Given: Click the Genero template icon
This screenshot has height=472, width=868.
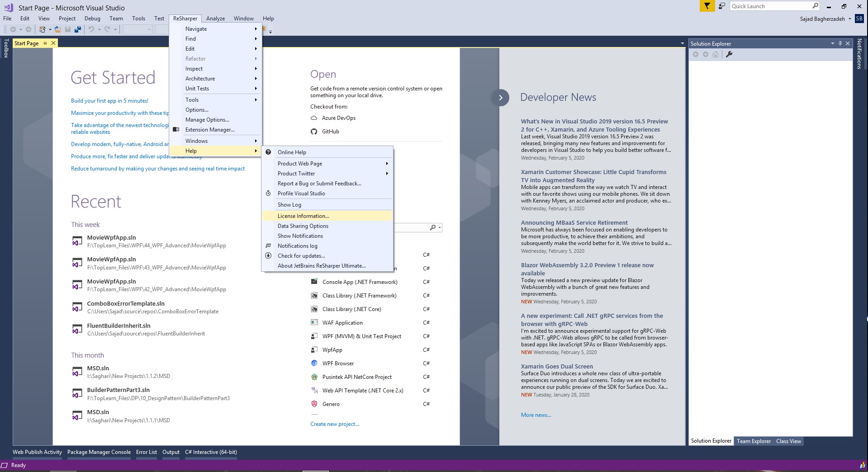Looking at the screenshot, I should [x=314, y=404].
